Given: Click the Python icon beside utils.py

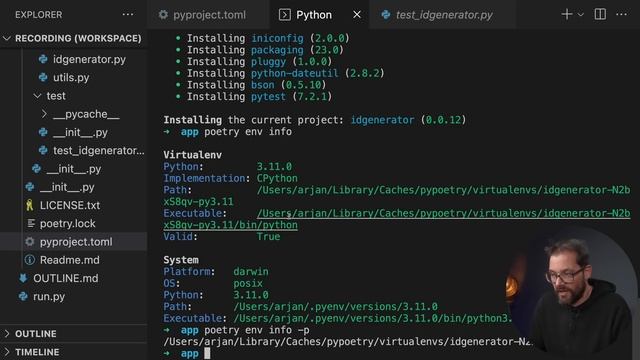Looking at the screenshot, I should coord(43,78).
